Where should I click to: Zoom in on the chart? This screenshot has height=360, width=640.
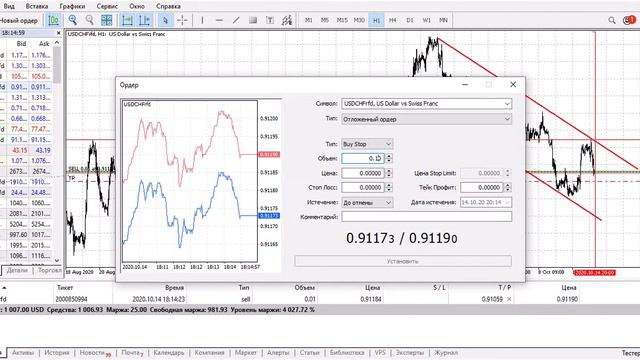click(x=73, y=20)
